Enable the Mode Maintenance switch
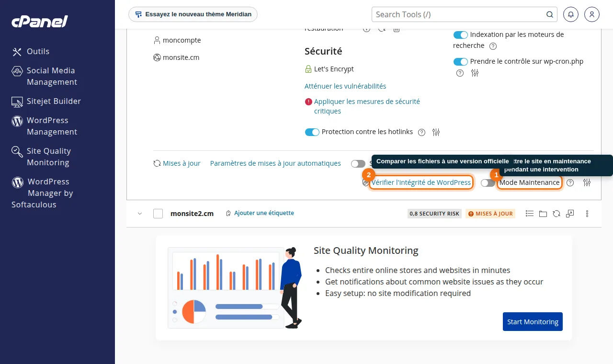Screen dimensions: 613x364 click(x=488, y=183)
